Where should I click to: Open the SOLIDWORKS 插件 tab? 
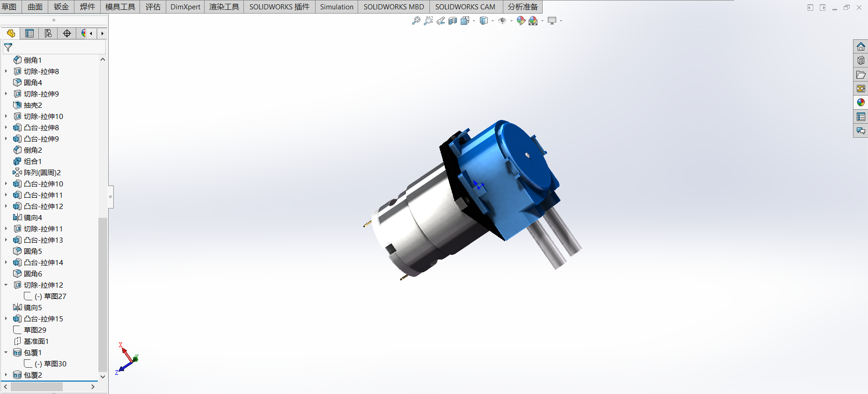280,7
